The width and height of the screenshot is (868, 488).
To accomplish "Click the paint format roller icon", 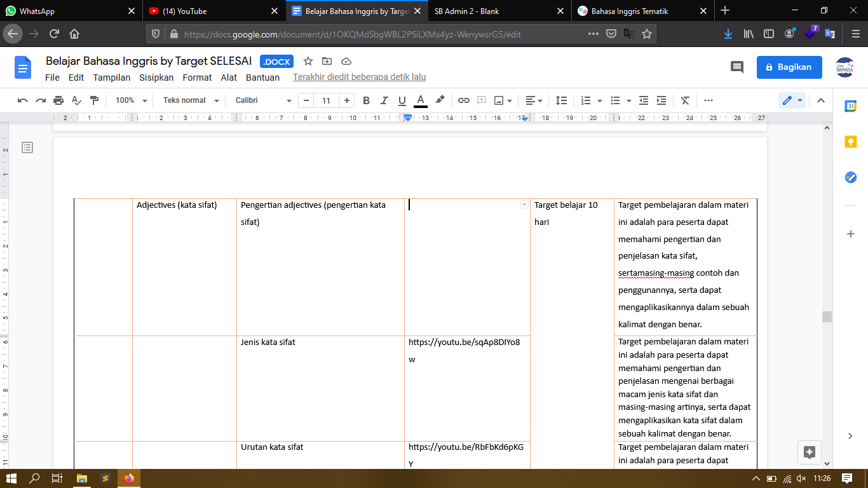I will click(94, 100).
